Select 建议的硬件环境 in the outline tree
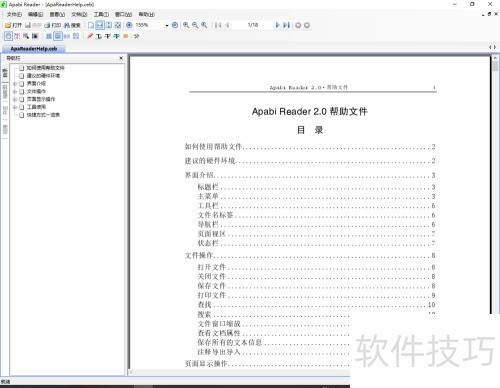The width and height of the screenshot is (500, 388). (43, 76)
